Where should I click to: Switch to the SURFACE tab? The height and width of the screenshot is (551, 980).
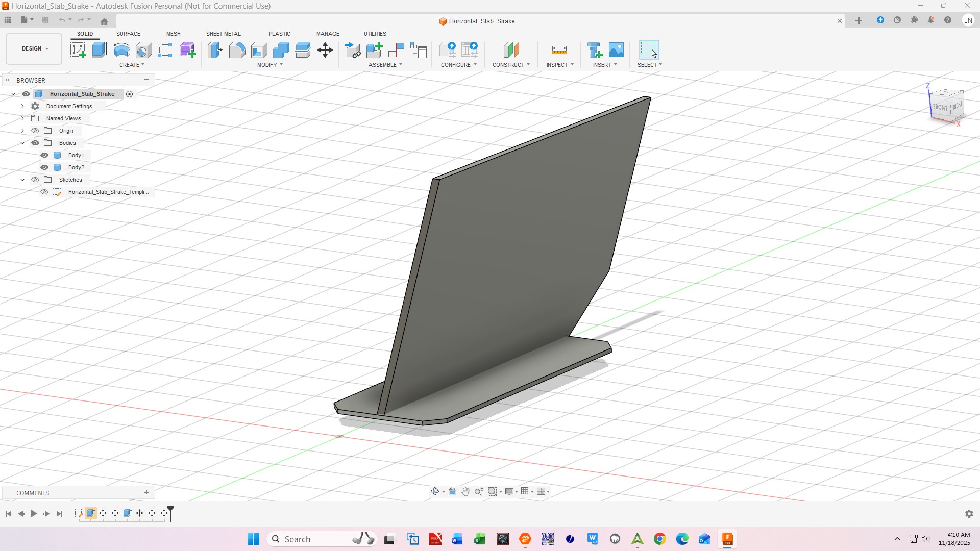coord(128,34)
